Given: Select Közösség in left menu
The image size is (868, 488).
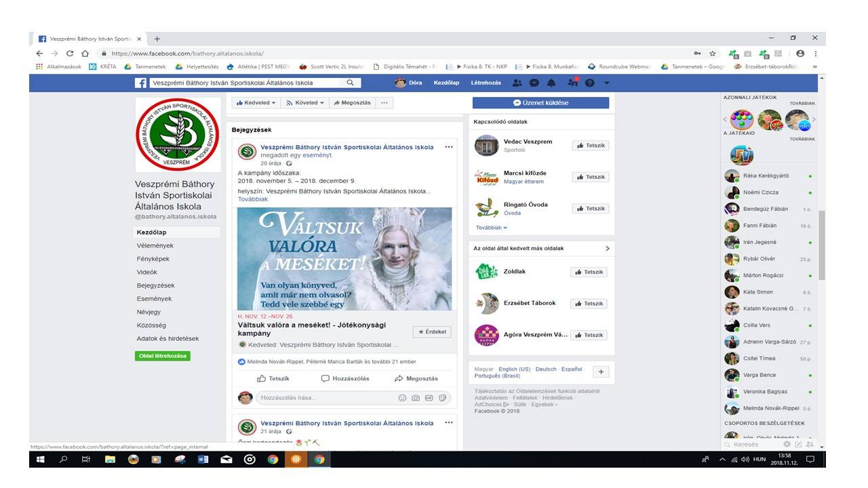Looking at the screenshot, I should [150, 325].
